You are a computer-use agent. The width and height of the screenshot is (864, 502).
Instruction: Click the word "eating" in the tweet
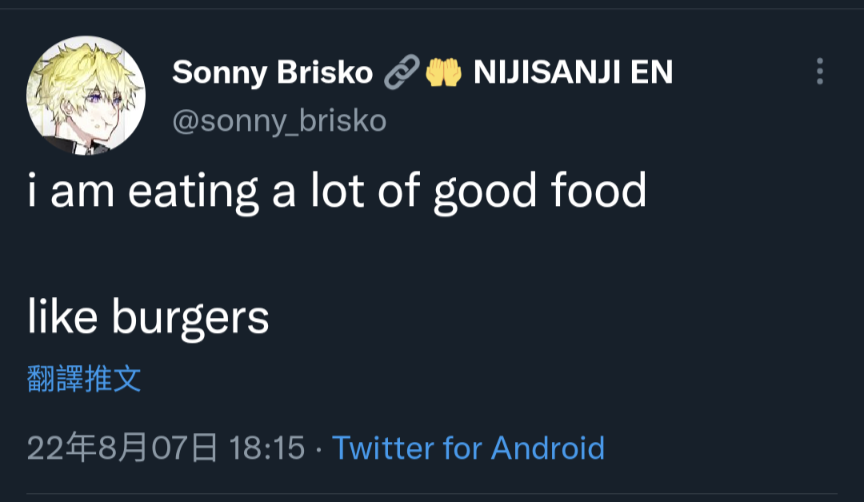[193, 192]
